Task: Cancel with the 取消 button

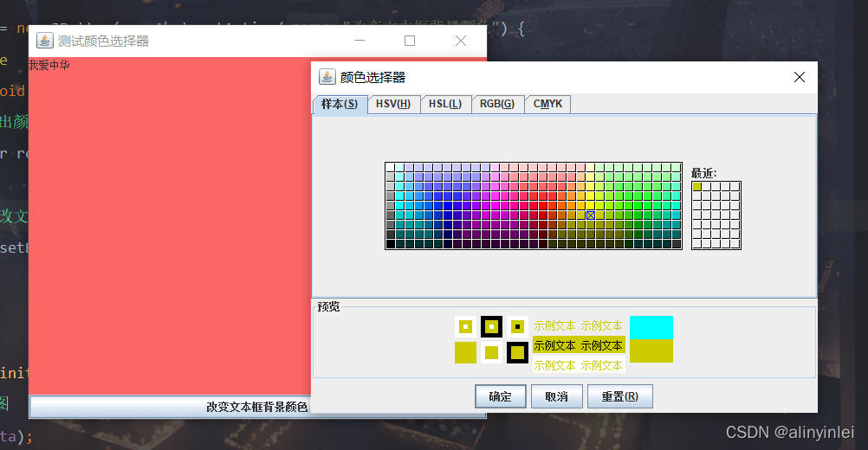Action: [x=556, y=396]
